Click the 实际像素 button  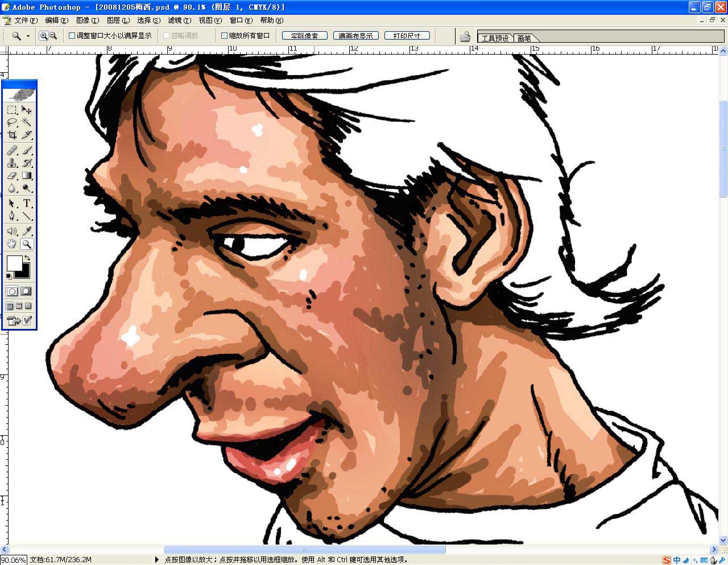[x=304, y=36]
